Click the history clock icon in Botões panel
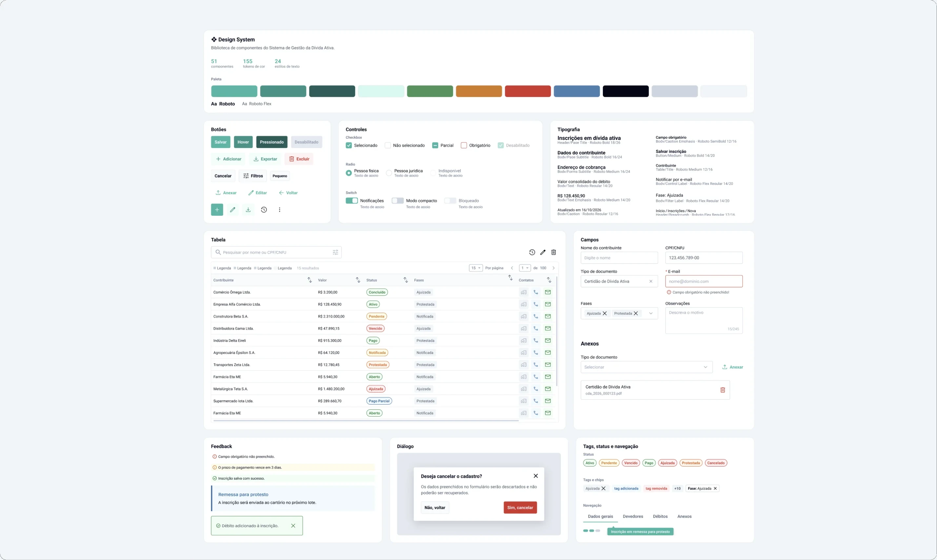This screenshot has width=937, height=560. tap(264, 210)
